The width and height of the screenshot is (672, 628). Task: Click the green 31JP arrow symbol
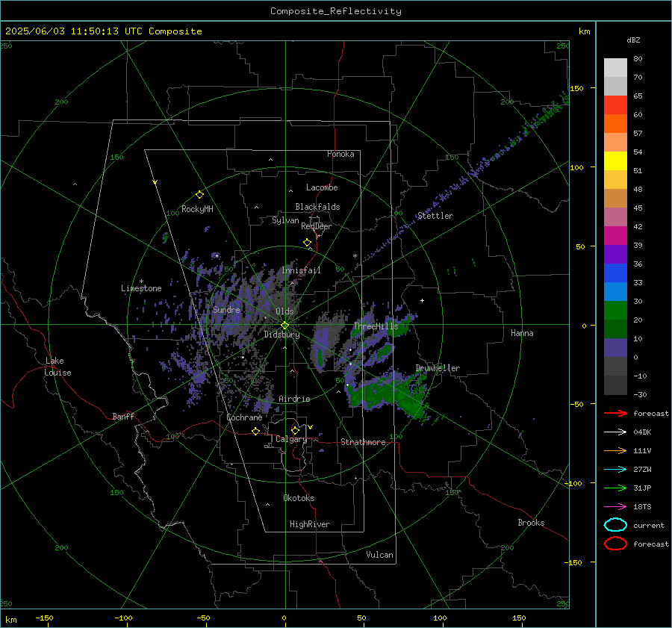point(615,488)
